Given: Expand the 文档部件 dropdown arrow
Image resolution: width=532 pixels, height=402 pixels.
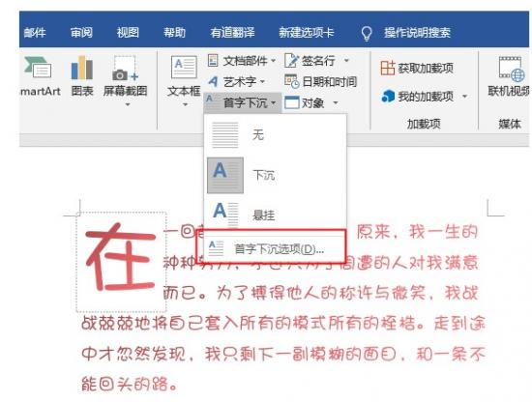Looking at the screenshot, I should click(x=273, y=61).
